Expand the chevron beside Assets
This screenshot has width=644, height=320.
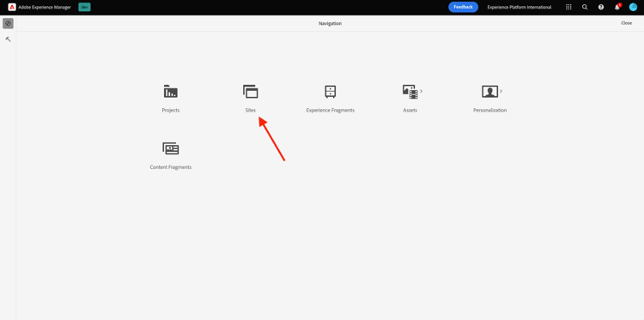[x=421, y=91]
